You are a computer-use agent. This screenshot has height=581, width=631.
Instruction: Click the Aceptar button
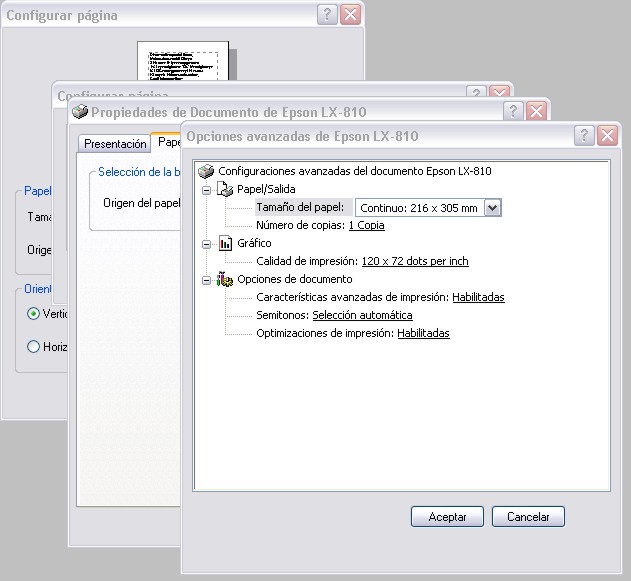click(x=447, y=517)
